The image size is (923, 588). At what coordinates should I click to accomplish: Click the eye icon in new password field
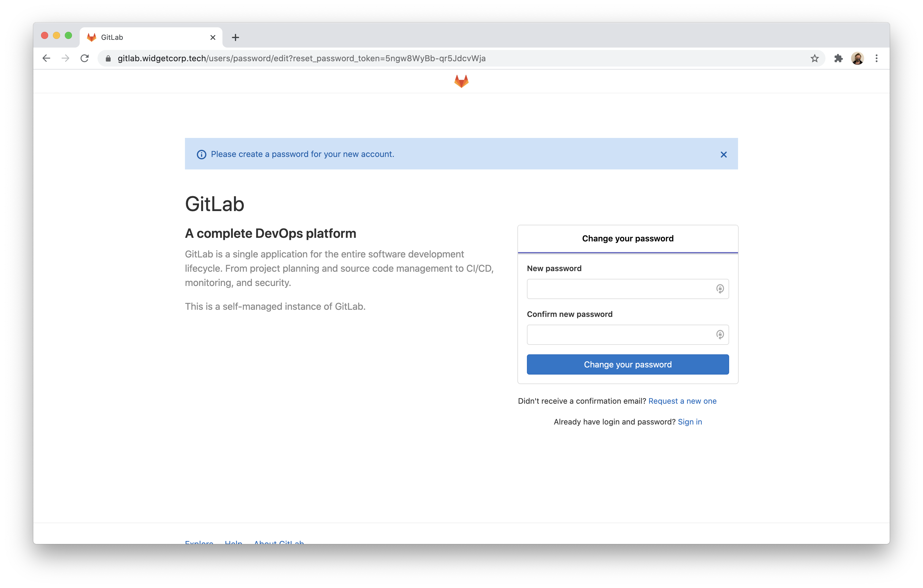point(719,289)
